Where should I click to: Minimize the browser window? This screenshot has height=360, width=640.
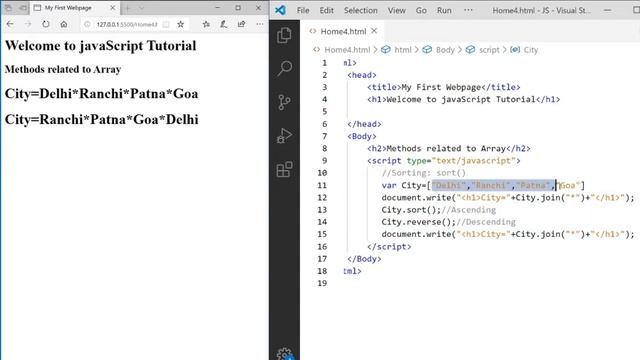pos(218,8)
